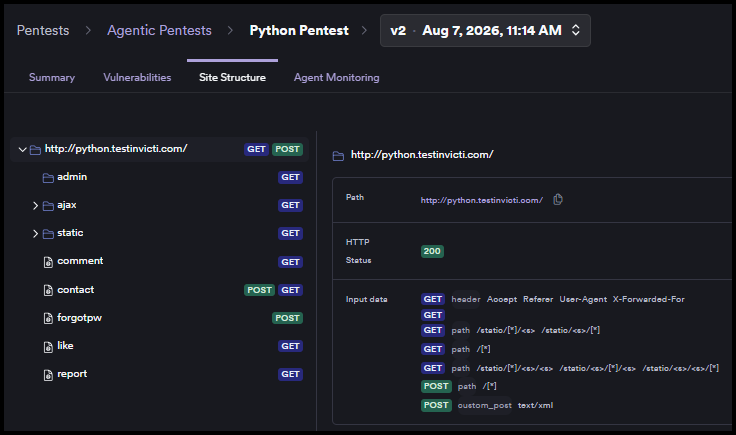Click the file icon next to contact

(48, 290)
